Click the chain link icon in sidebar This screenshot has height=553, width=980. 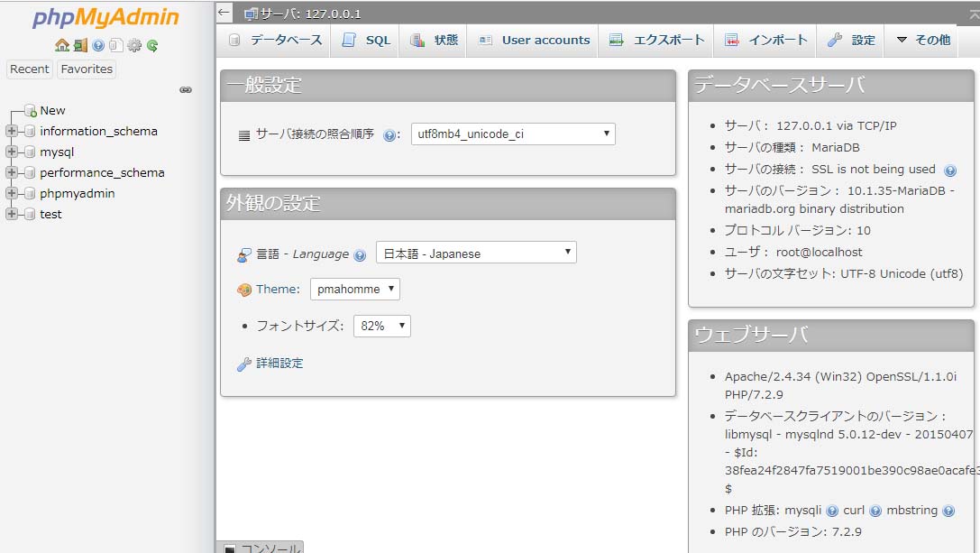186,89
